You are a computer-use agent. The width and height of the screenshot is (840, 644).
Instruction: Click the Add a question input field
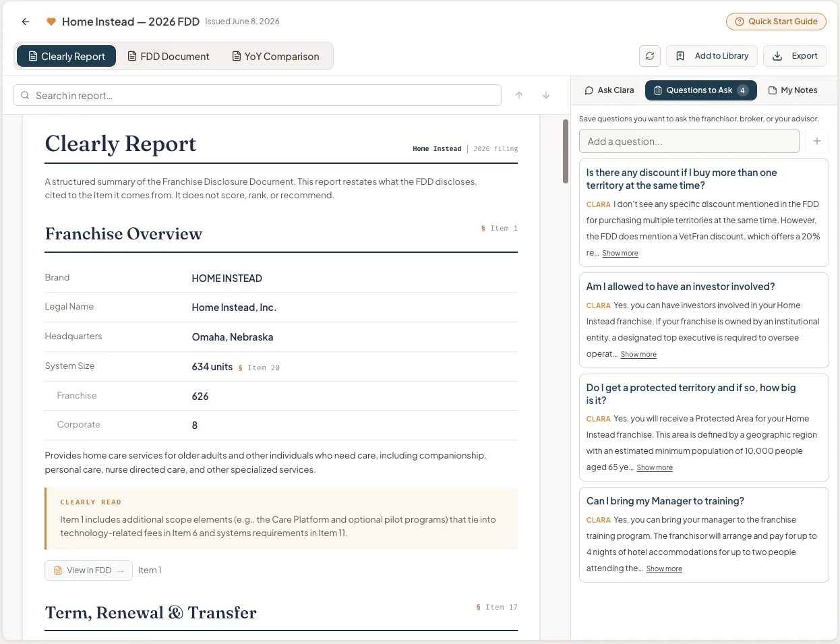click(689, 141)
